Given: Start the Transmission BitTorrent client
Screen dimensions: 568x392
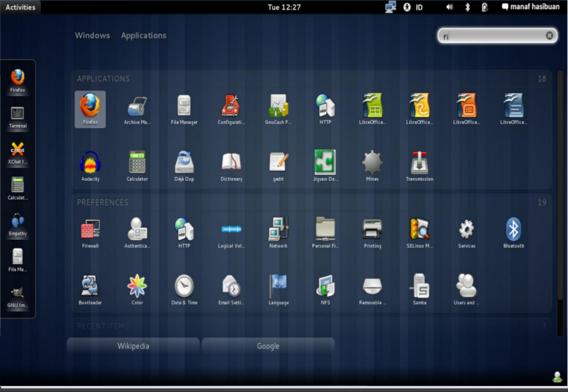Looking at the screenshot, I should point(419,165).
